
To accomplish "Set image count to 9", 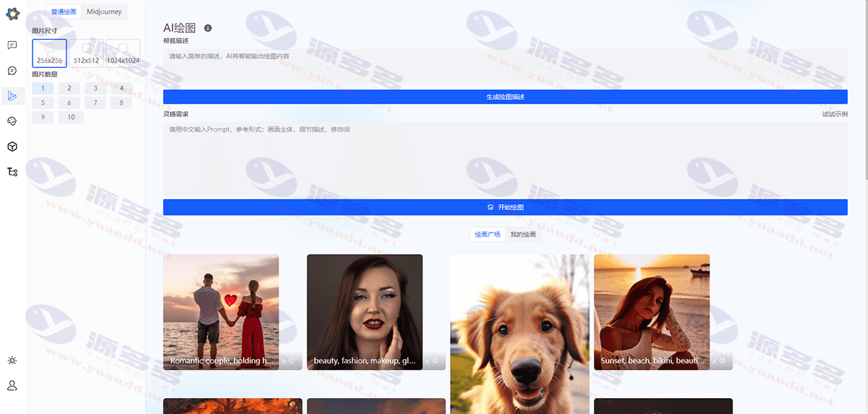I will pyautogui.click(x=43, y=117).
